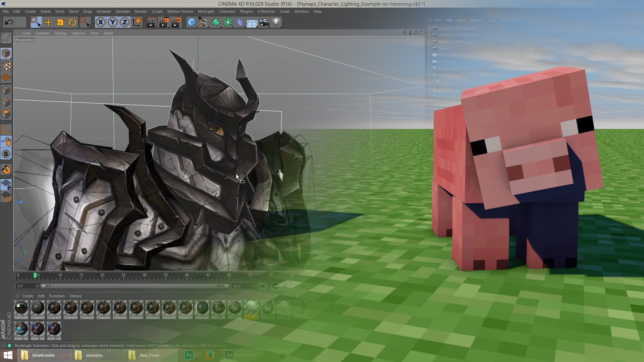The width and height of the screenshot is (644, 362).
Task: Open the X-Particles menu
Action: point(266,11)
